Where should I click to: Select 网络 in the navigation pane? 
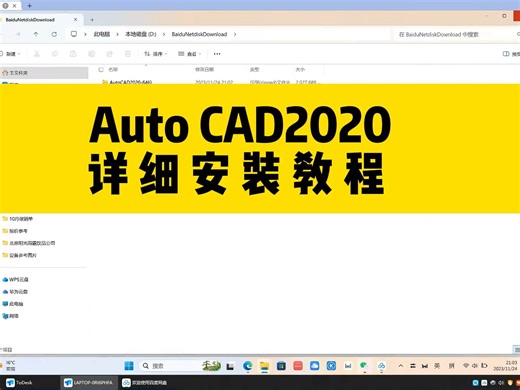coord(10,316)
